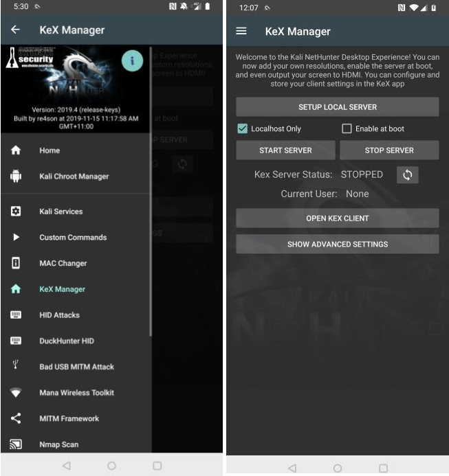Click the Kali Chroot Manager android icon
The image size is (449, 476).
[16, 176]
